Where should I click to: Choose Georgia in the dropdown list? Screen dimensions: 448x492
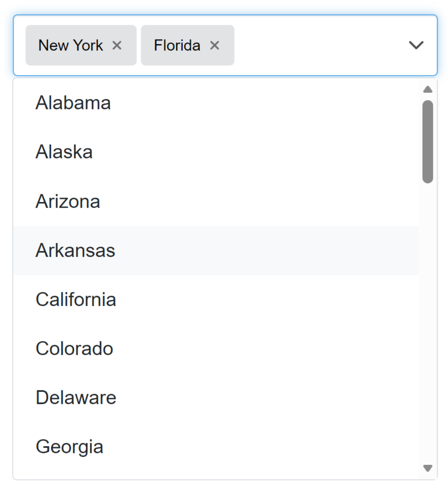(69, 447)
